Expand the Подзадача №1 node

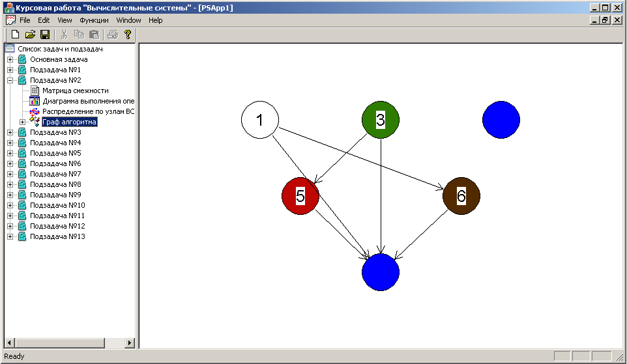click(x=10, y=70)
